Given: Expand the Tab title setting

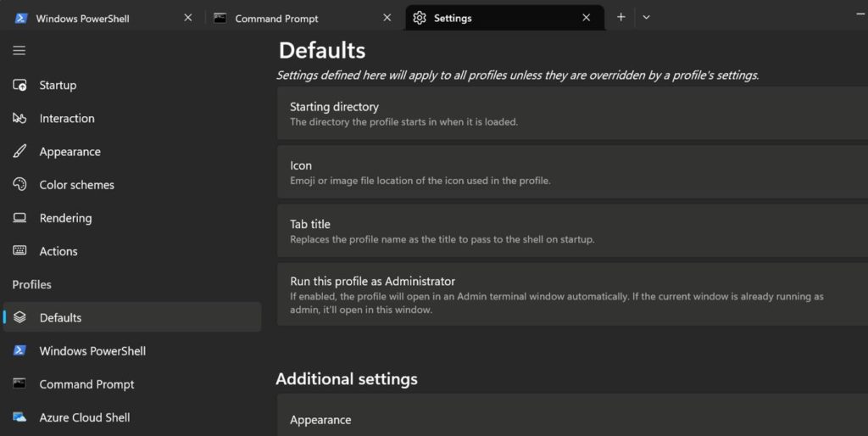Looking at the screenshot, I should (x=572, y=231).
